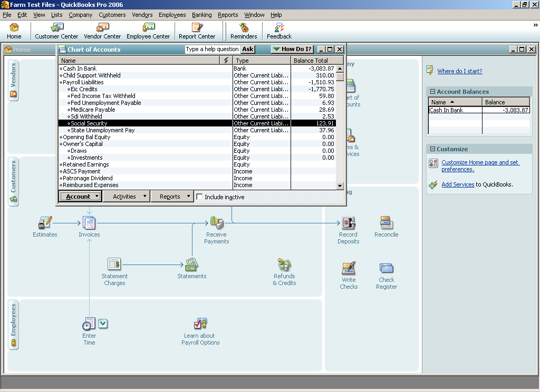Open the Vendors menu

click(142, 15)
